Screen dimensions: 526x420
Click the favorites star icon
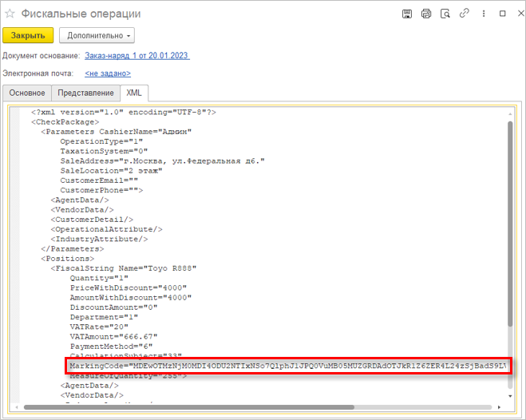click(x=10, y=14)
